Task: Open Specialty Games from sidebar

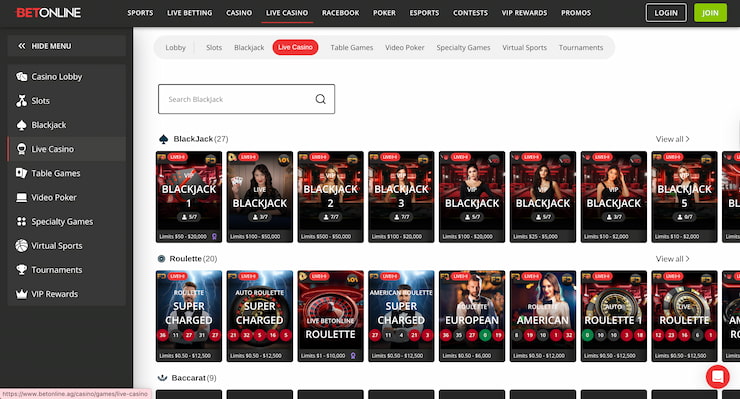Action: point(67,221)
